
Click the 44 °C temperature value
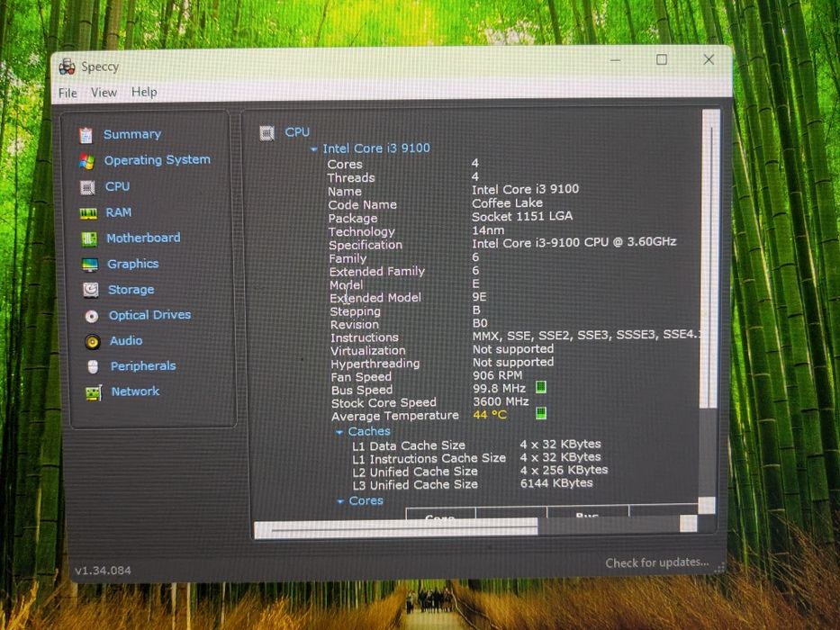pyautogui.click(x=490, y=415)
